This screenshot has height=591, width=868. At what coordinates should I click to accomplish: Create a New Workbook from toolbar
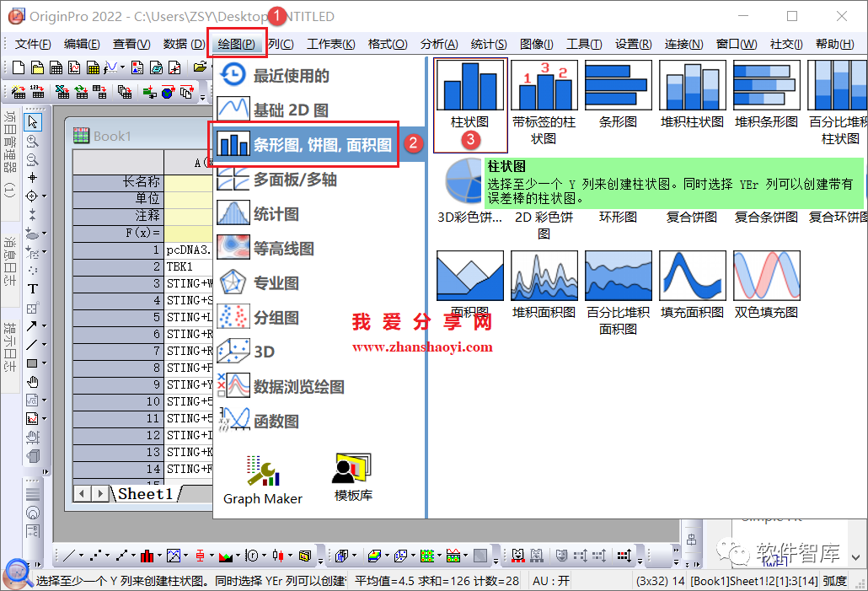pyautogui.click(x=56, y=67)
